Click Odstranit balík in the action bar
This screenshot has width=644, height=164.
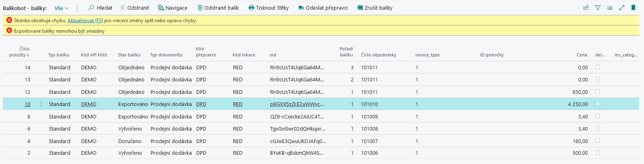point(218,8)
